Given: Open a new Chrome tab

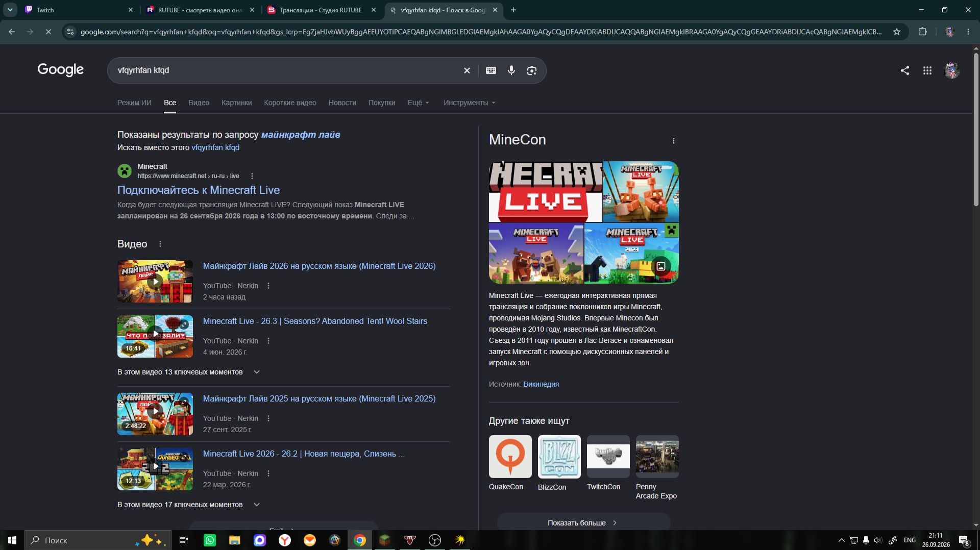Looking at the screenshot, I should pos(513,10).
